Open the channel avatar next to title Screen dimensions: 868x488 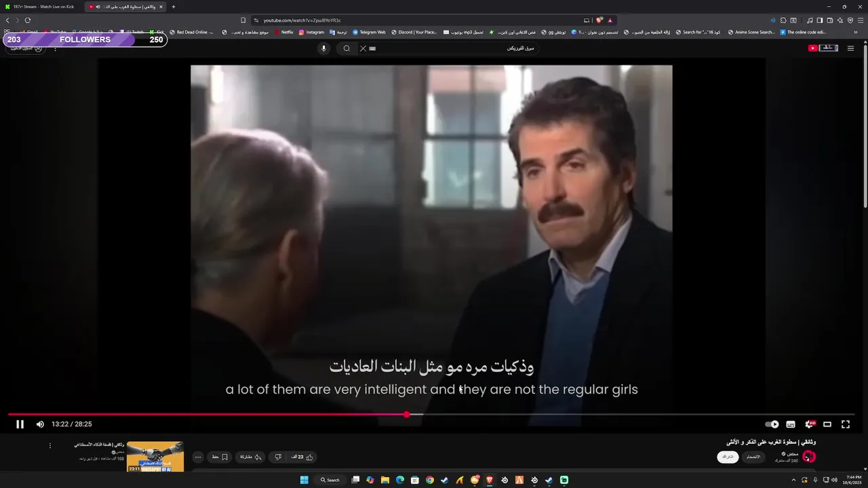[808, 457]
